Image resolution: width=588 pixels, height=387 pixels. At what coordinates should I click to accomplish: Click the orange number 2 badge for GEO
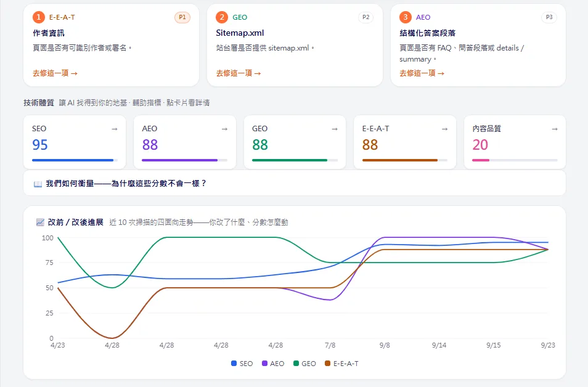[x=222, y=17]
